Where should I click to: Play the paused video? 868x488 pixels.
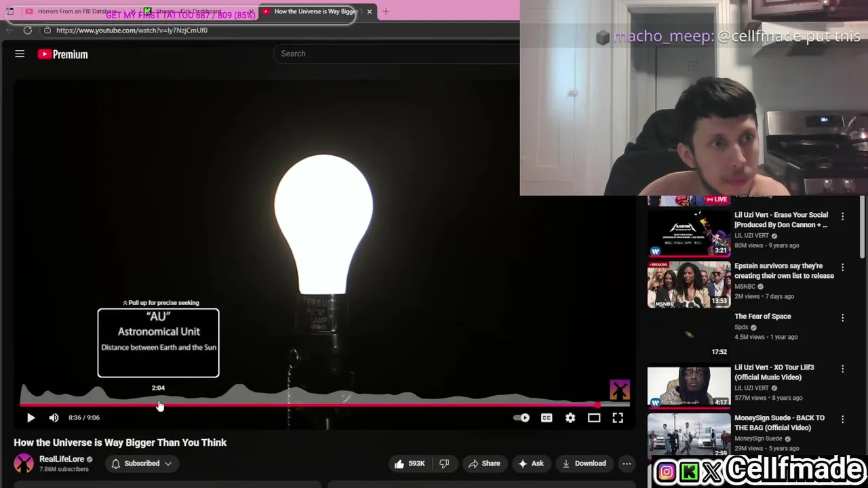[31, 418]
